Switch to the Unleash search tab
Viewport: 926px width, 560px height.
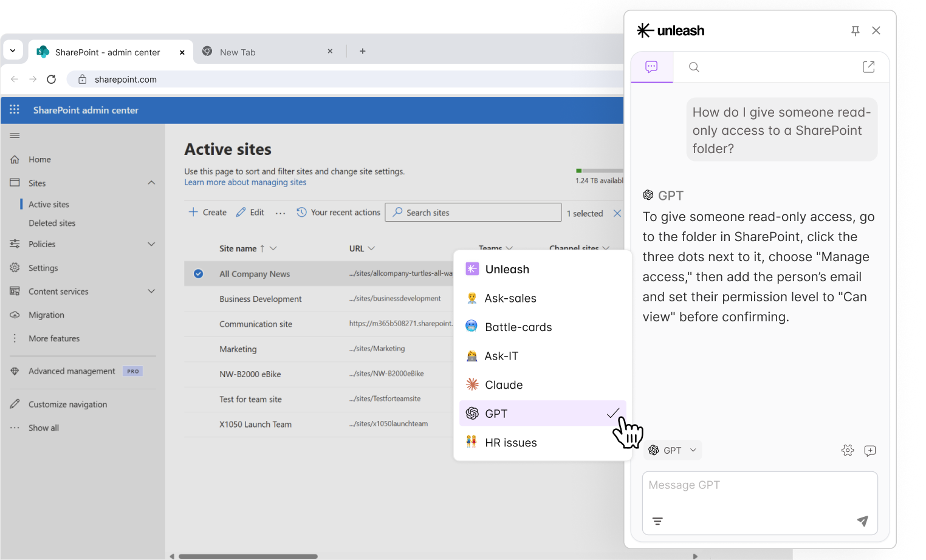tap(694, 67)
